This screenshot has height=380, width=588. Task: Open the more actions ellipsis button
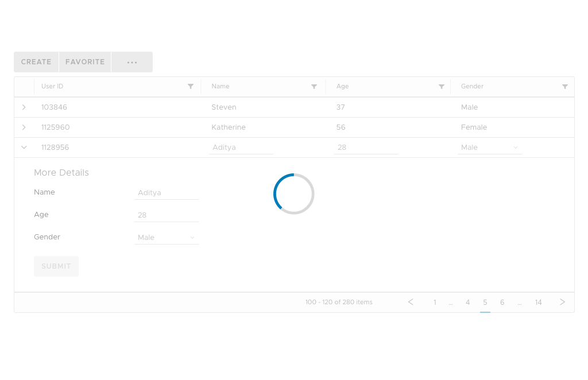pyautogui.click(x=132, y=62)
